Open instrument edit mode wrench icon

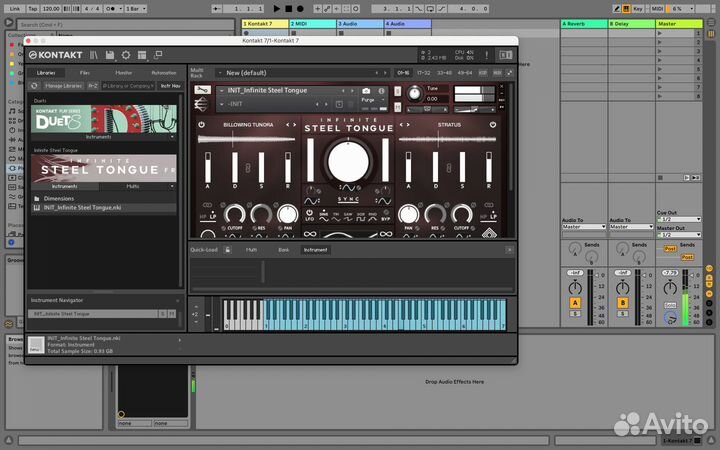coord(202,90)
